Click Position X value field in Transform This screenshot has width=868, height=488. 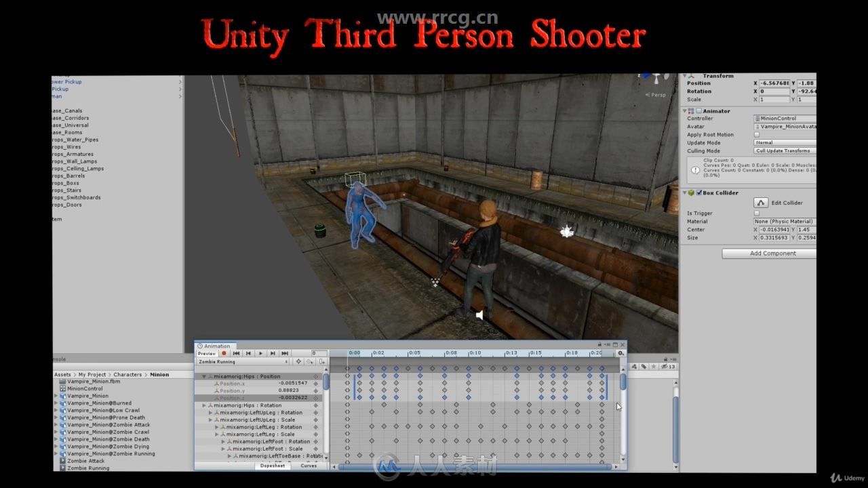[x=775, y=83]
